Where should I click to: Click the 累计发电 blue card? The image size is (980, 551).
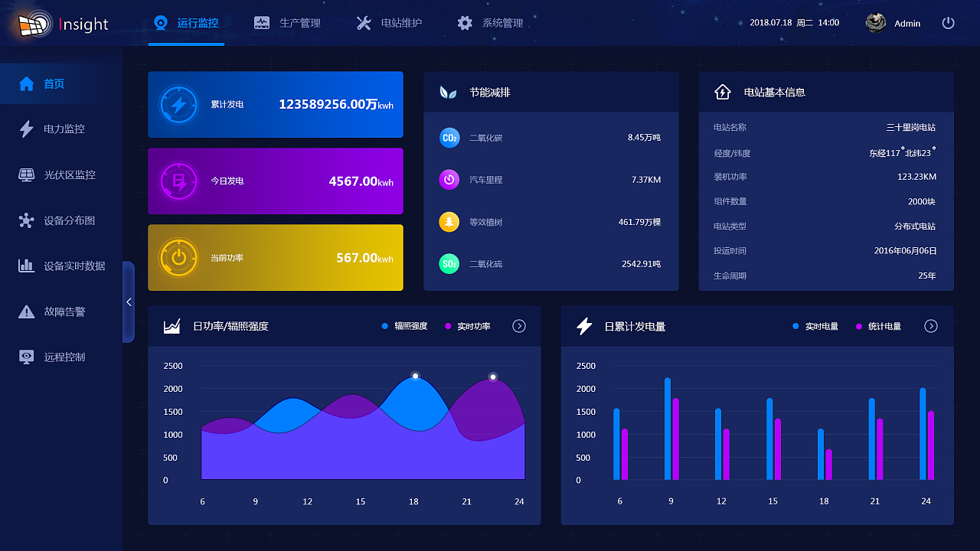276,105
